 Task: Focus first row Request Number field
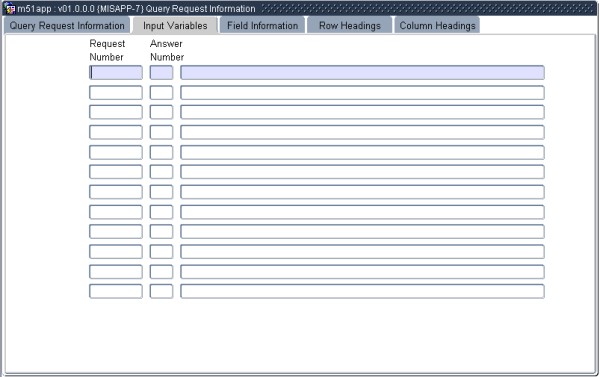click(116, 72)
